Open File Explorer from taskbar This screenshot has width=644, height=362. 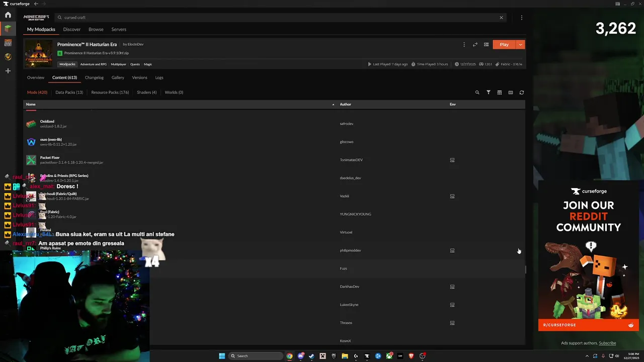(345, 356)
